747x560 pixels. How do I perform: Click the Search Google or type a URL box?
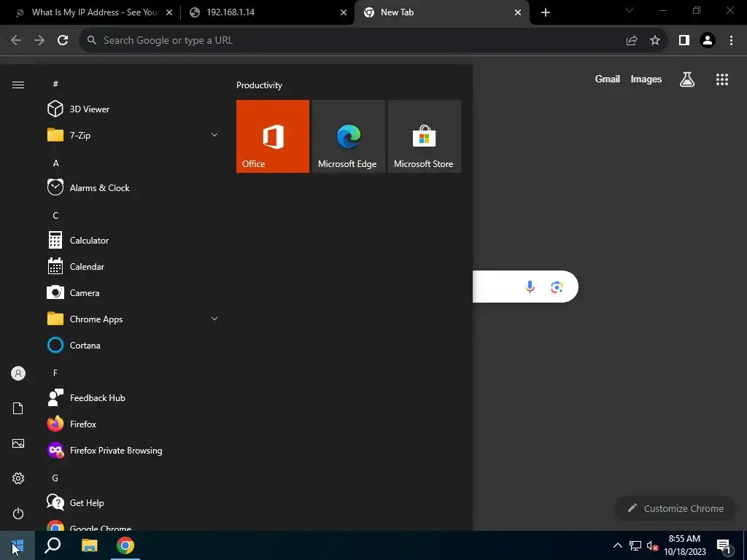point(352,40)
